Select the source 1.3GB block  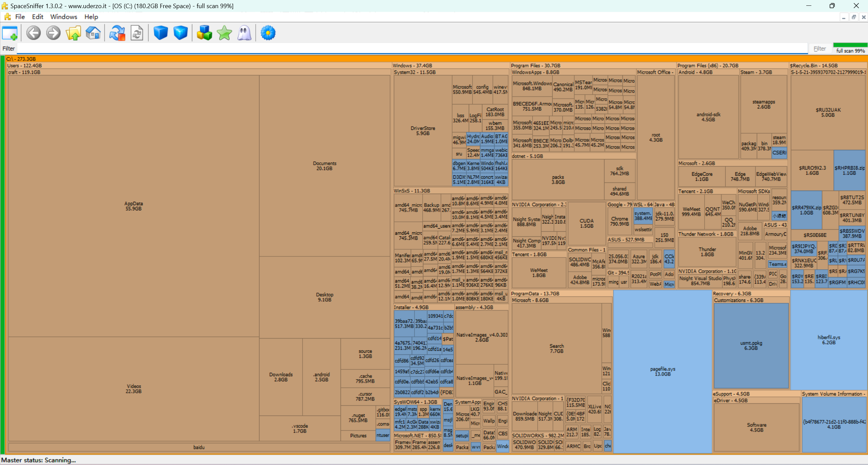(x=365, y=353)
